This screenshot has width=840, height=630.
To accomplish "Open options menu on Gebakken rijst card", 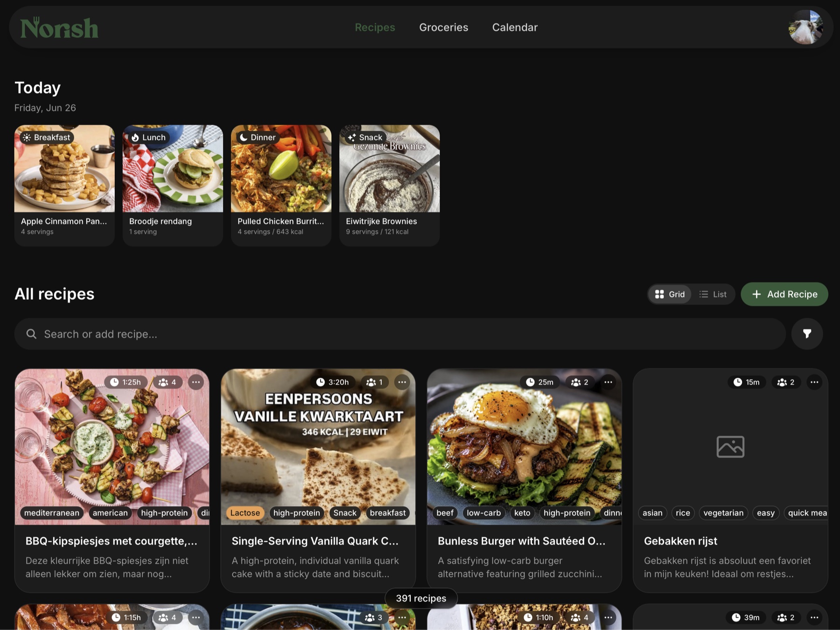I will pos(814,382).
